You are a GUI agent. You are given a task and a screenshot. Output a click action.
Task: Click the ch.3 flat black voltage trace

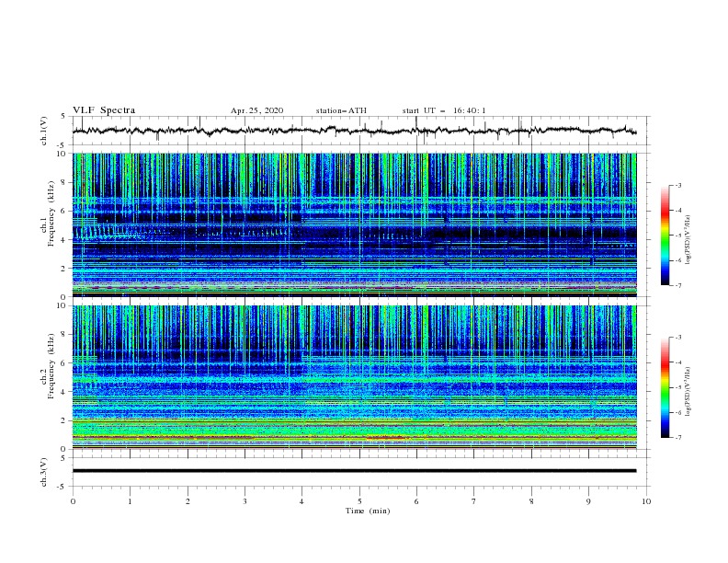(354, 471)
